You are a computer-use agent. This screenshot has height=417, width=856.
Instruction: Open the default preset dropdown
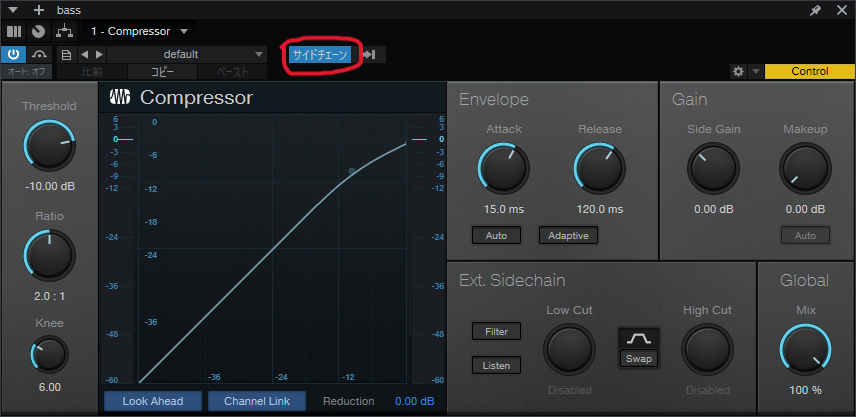click(x=186, y=55)
